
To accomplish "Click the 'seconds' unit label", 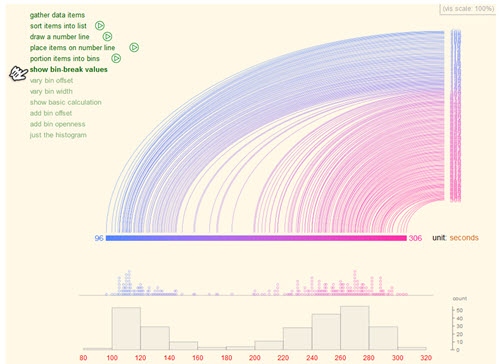I will (x=464, y=238).
